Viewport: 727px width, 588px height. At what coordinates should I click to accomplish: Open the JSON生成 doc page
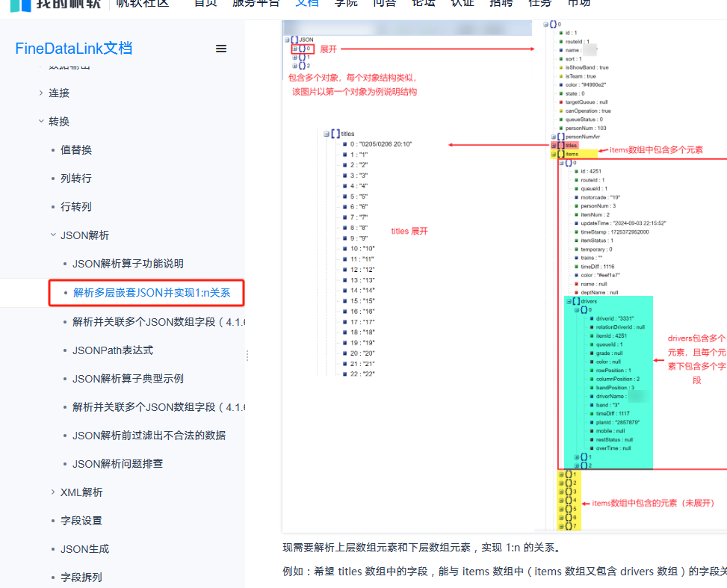click(85, 548)
